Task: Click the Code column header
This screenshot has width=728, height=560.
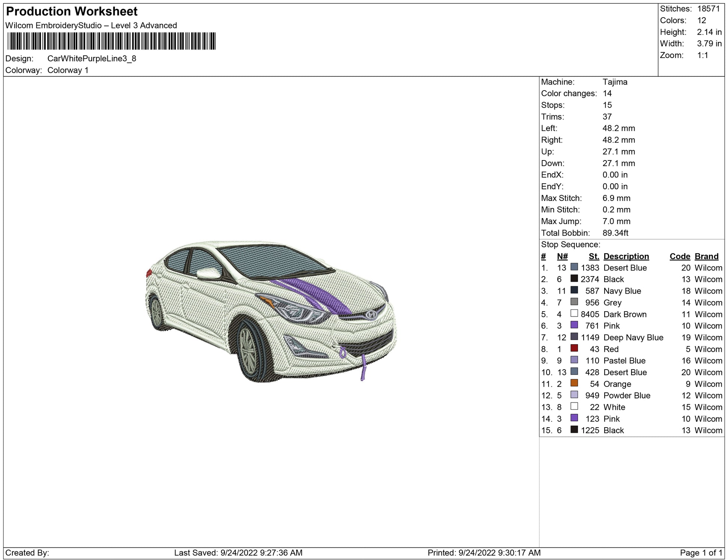Action: pos(679,256)
